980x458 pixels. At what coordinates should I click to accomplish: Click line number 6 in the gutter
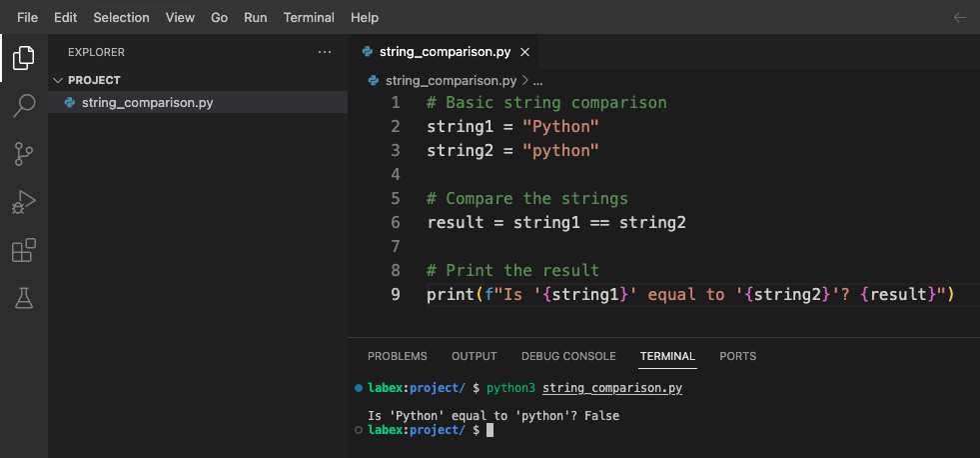pyautogui.click(x=396, y=222)
